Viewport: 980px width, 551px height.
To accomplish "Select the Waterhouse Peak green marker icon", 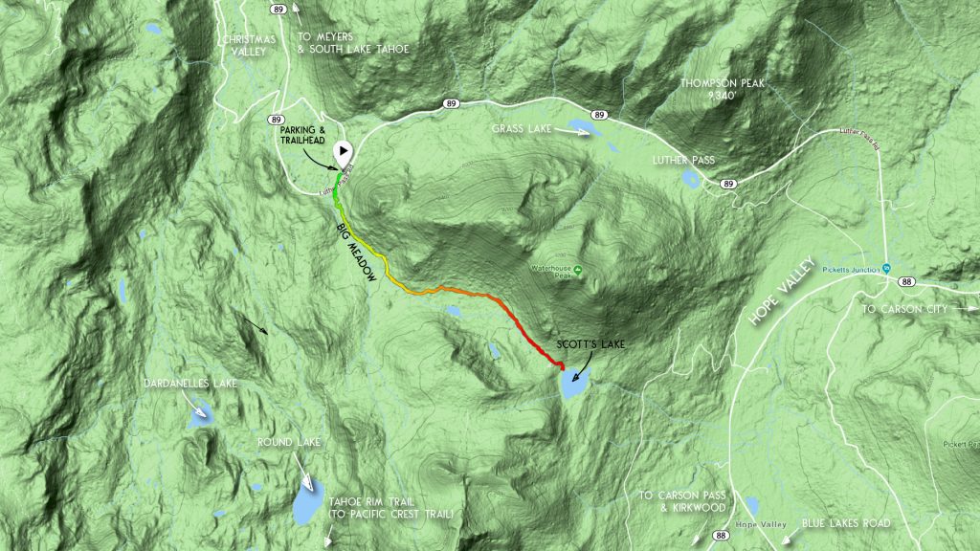I will click(x=577, y=271).
